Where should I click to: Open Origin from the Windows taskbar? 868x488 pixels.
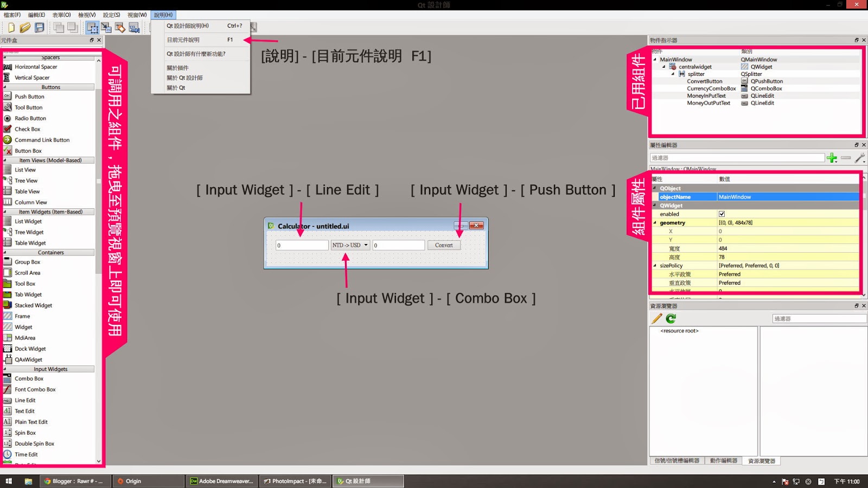pos(148,481)
